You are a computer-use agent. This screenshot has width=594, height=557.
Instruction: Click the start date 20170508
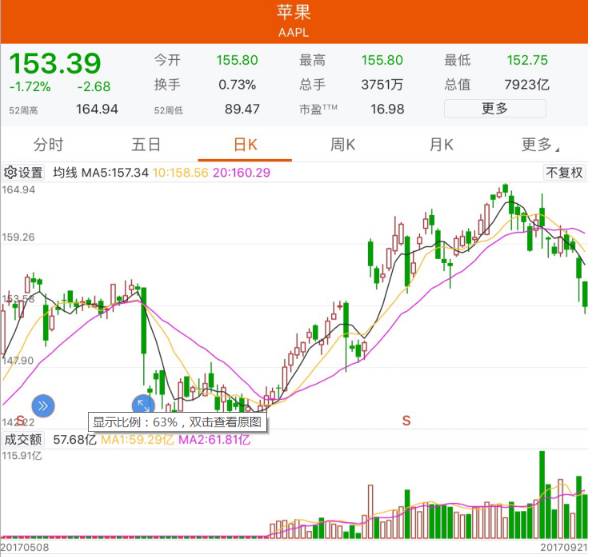[25, 548]
